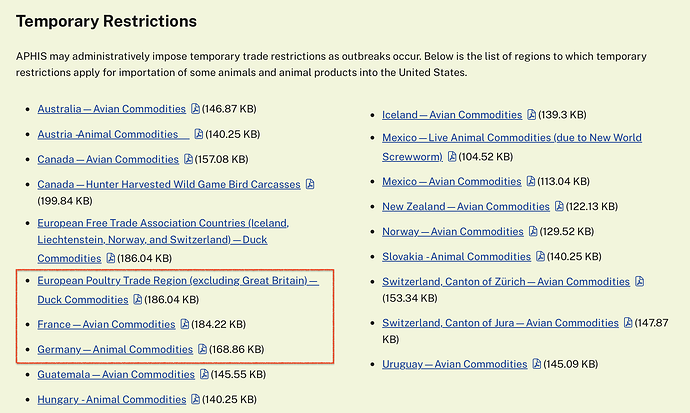The width and height of the screenshot is (690, 413).
Task: Click PDF icon beside Slovakia Animal Commodities
Action: (x=540, y=256)
